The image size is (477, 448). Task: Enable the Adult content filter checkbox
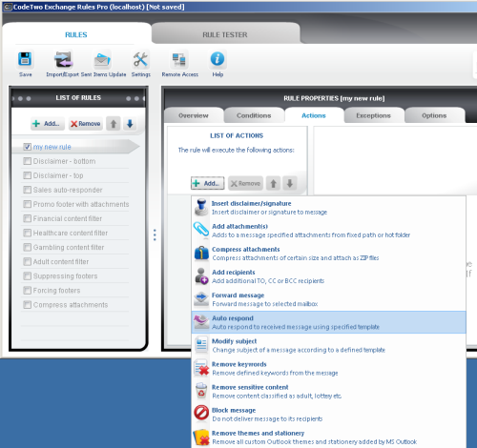[27, 261]
